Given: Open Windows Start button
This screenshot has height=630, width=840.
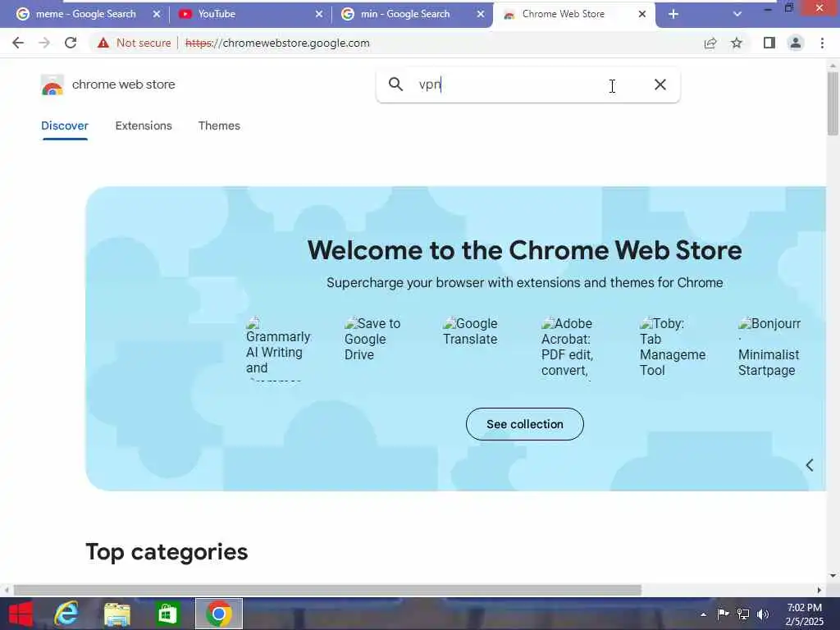Looking at the screenshot, I should click(x=21, y=614).
